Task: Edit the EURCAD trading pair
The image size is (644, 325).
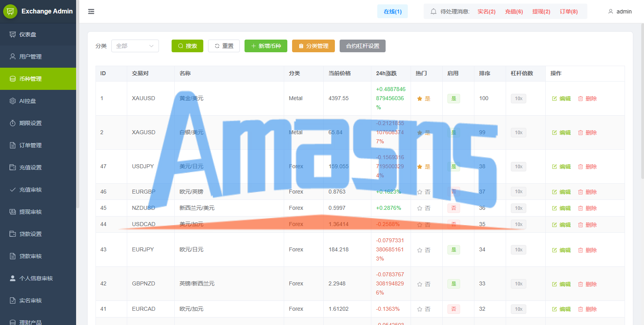Action: pos(561,309)
